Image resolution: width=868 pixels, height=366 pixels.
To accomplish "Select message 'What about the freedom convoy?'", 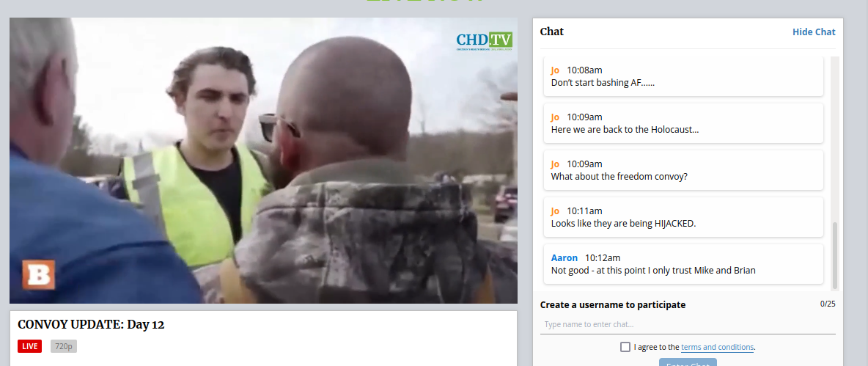I will tap(619, 177).
